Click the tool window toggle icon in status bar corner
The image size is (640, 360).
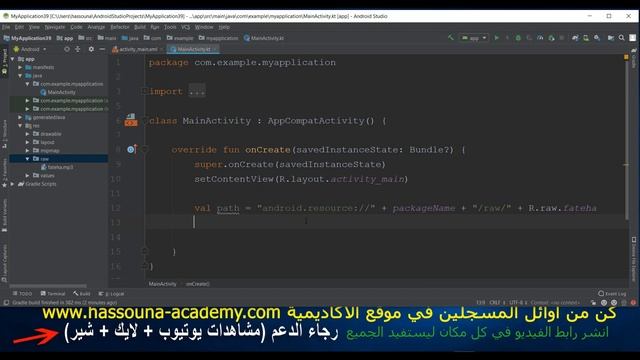coord(6,302)
